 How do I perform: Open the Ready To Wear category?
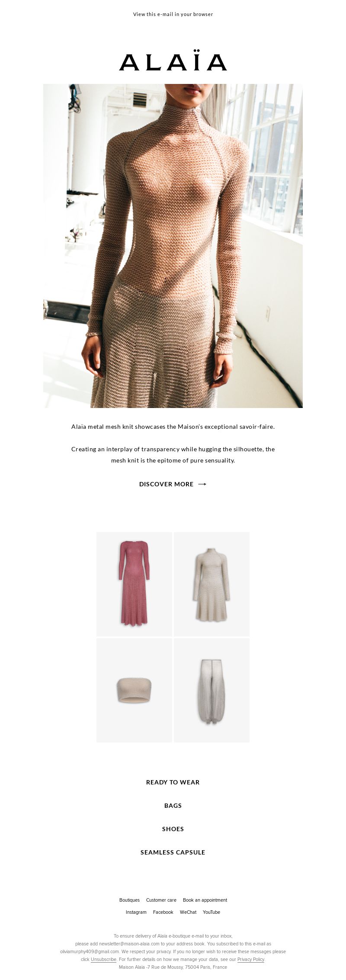tap(173, 782)
